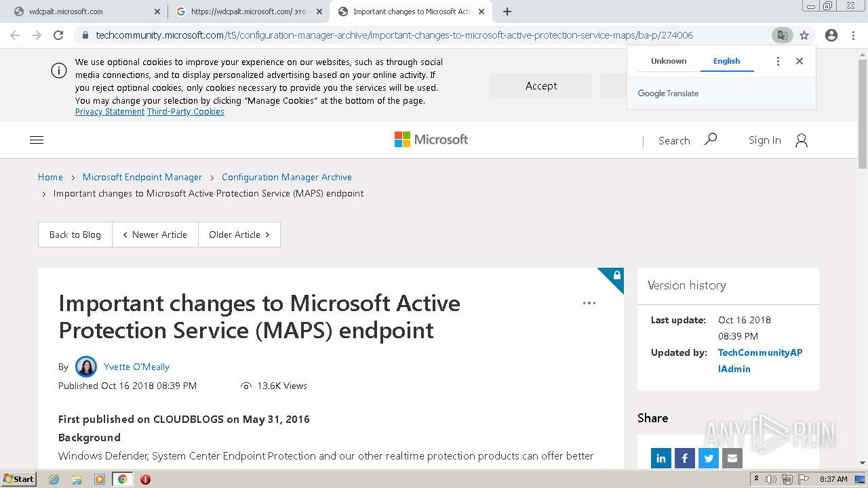
Task: Open the Third-Party Cookies link
Action: click(x=186, y=112)
